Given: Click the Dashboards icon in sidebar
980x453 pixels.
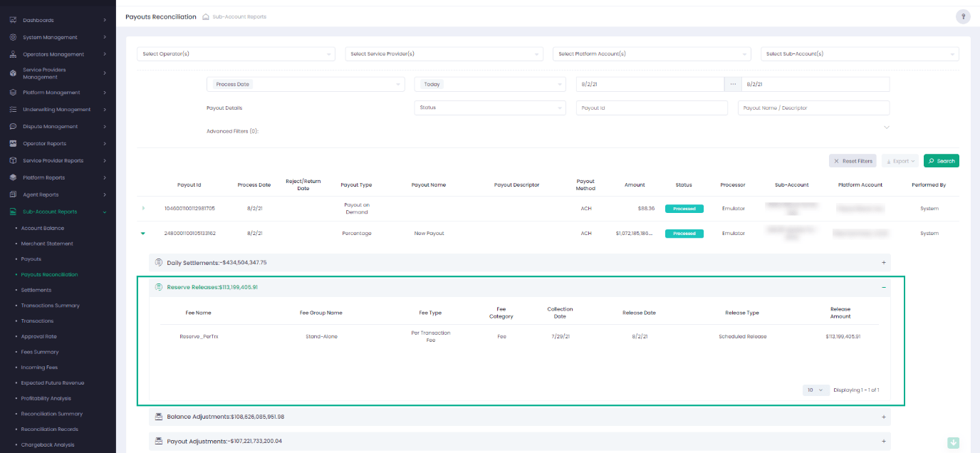Looking at the screenshot, I should 13,20.
